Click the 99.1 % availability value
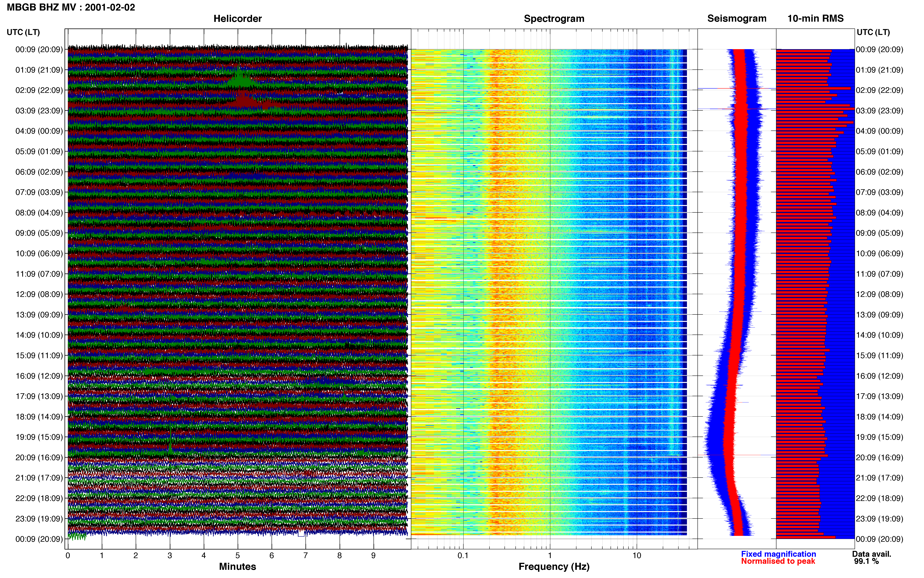The height and width of the screenshot is (578, 924). [x=866, y=561]
